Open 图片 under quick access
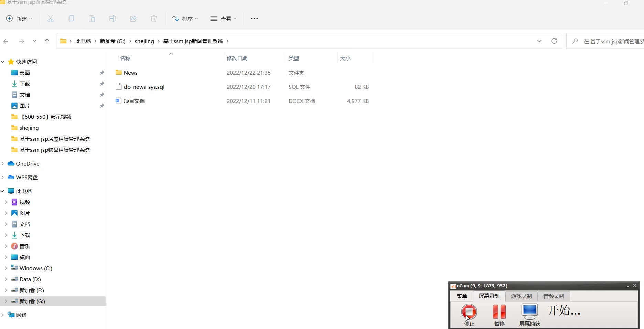 [25, 106]
